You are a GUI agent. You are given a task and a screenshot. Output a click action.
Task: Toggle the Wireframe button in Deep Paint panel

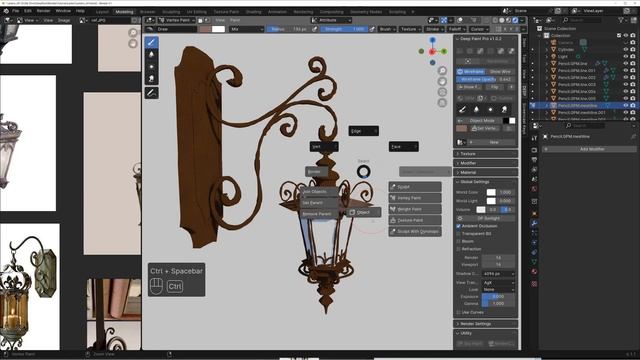pos(471,71)
